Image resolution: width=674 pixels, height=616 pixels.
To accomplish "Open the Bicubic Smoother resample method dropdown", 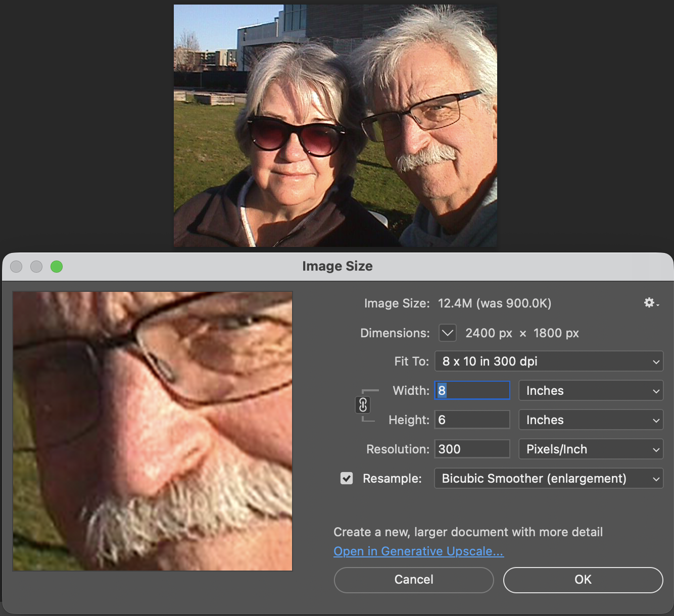I will (549, 478).
